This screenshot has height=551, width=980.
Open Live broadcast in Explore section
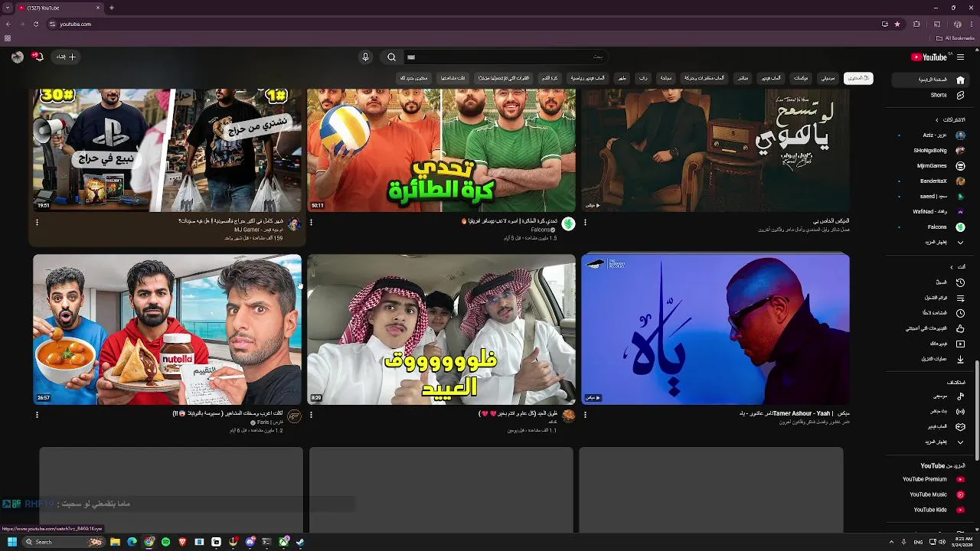pos(946,411)
